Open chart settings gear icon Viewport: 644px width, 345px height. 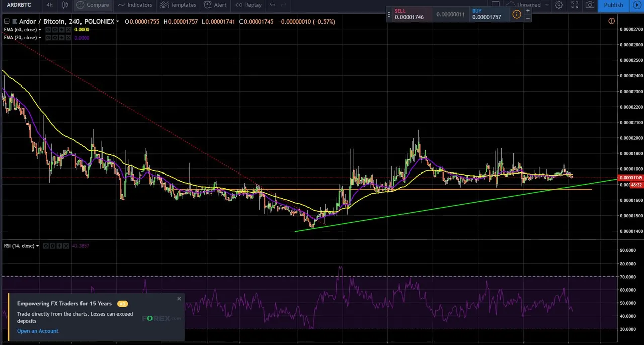point(559,5)
